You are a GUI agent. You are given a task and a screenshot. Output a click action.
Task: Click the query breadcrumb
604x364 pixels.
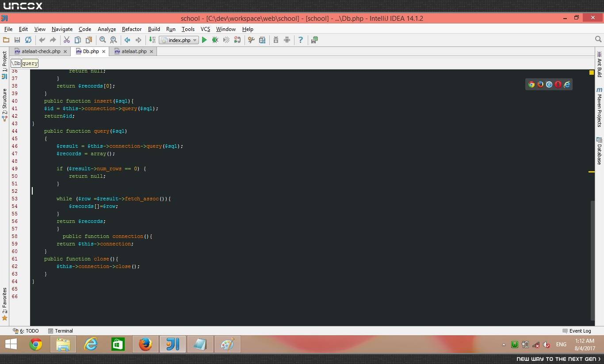click(30, 63)
